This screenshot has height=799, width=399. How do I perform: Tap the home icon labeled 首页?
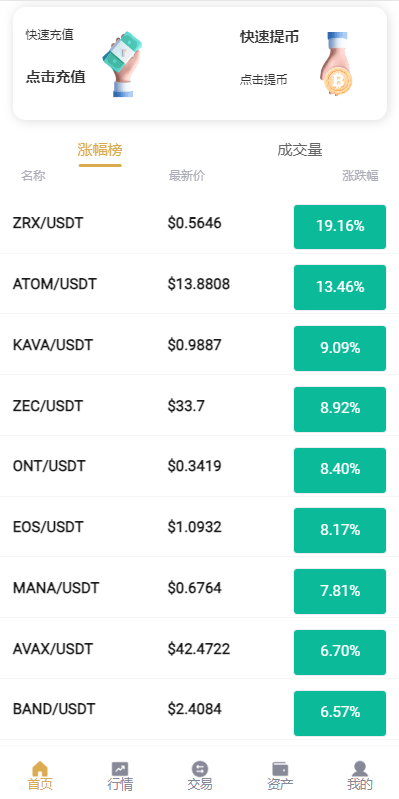40,768
